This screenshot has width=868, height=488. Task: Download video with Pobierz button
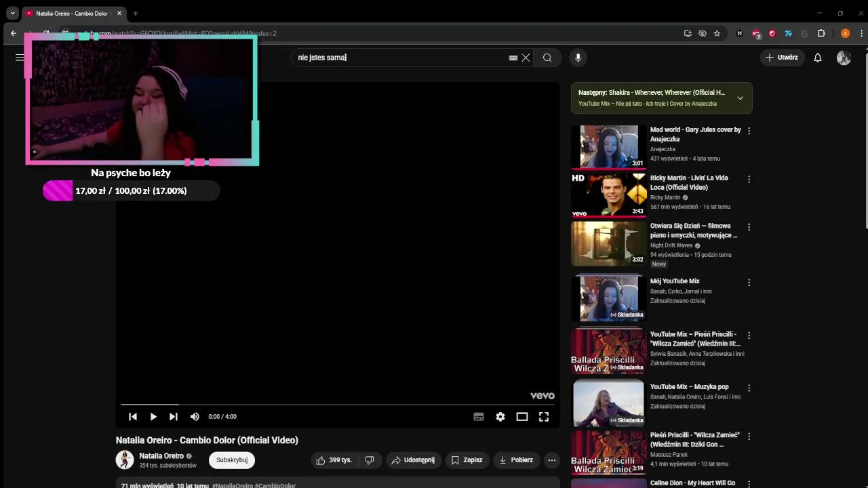517,460
